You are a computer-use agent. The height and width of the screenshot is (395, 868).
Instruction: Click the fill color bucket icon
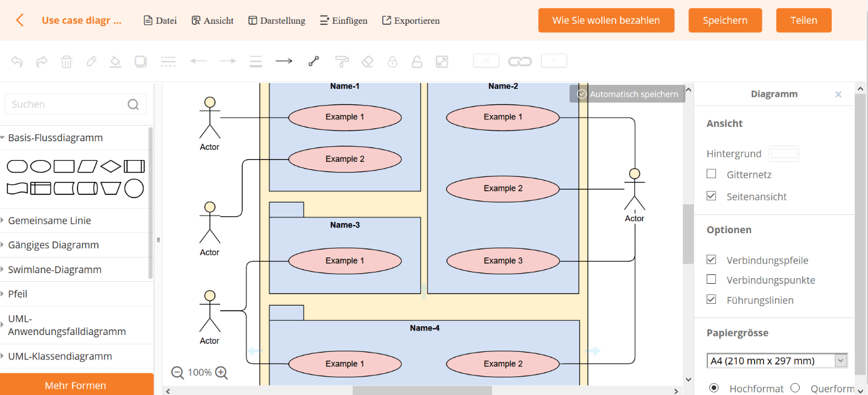[115, 61]
